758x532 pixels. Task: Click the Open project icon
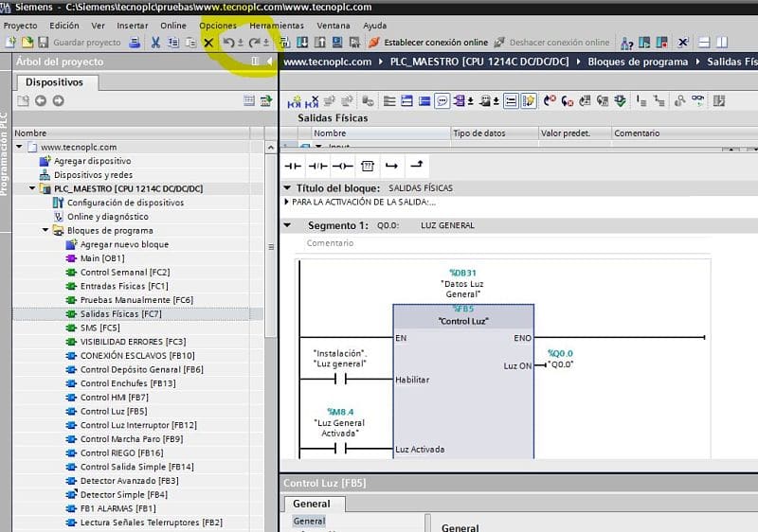tap(27, 43)
